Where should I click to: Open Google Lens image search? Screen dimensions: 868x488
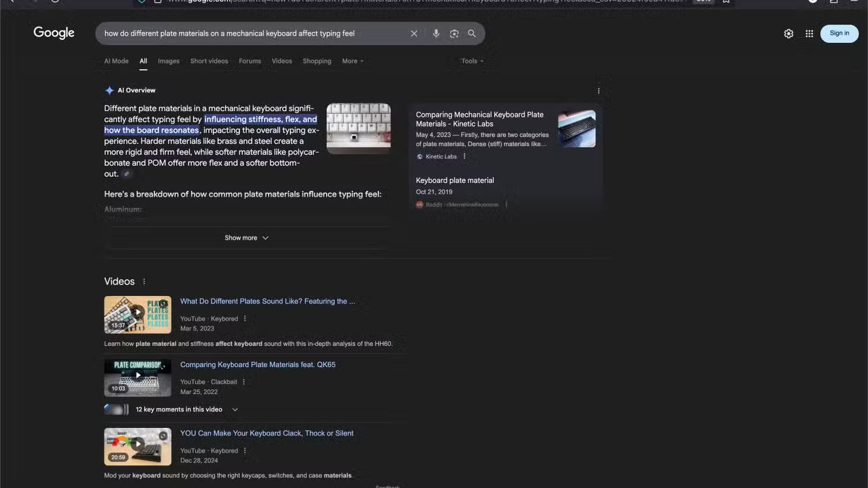point(454,33)
